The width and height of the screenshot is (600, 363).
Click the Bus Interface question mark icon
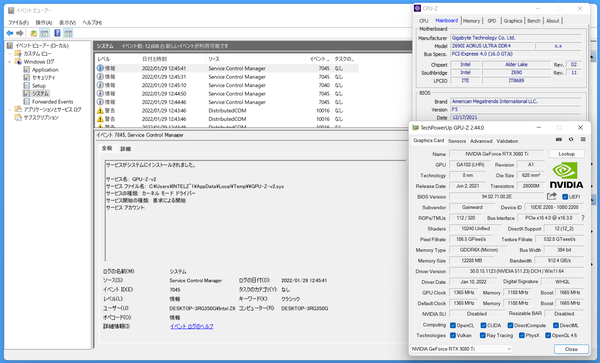tap(583, 218)
